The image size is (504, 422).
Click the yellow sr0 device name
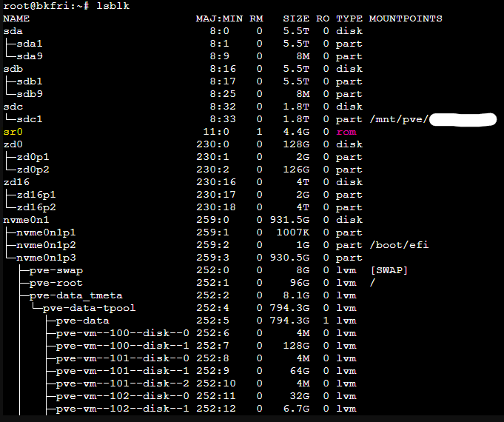(x=13, y=132)
